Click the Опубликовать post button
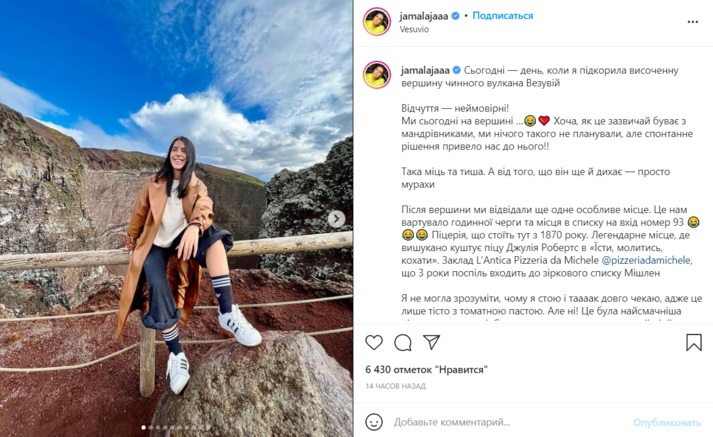The height and width of the screenshot is (437, 713). 667,423
